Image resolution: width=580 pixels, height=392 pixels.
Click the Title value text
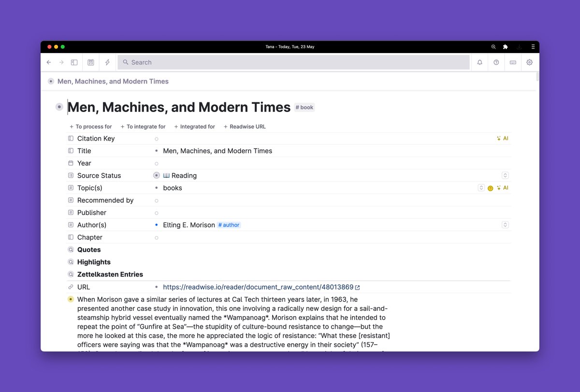pyautogui.click(x=217, y=151)
